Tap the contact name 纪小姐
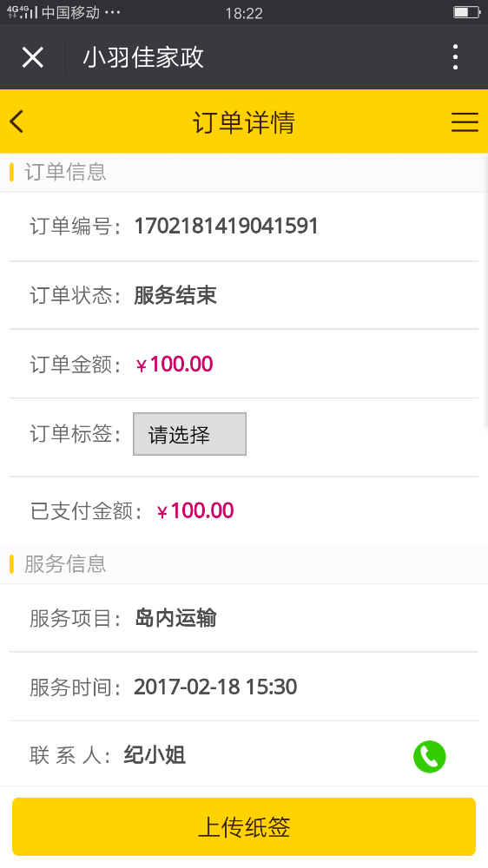The image size is (488, 868). 155,755
